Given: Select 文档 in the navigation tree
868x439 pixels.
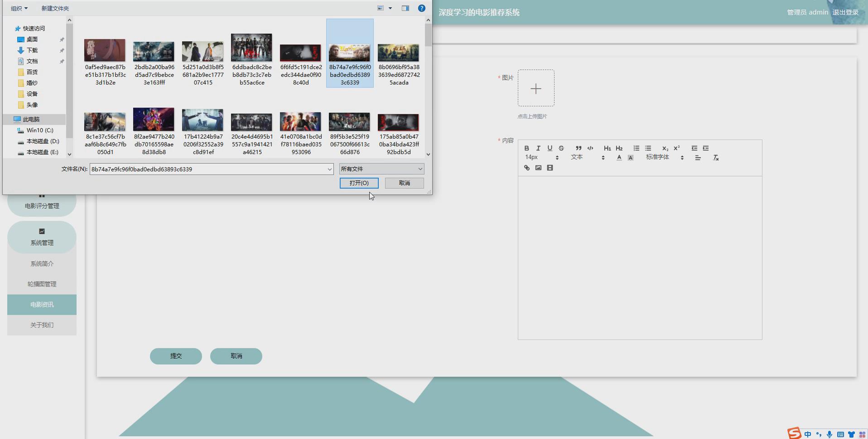Looking at the screenshot, I should (x=32, y=61).
